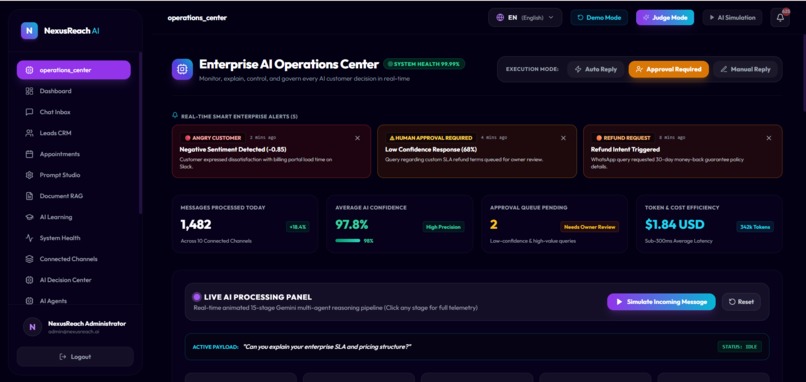The height and width of the screenshot is (382, 806).
Task: Click the administrator avatar N
Action: (x=32, y=326)
